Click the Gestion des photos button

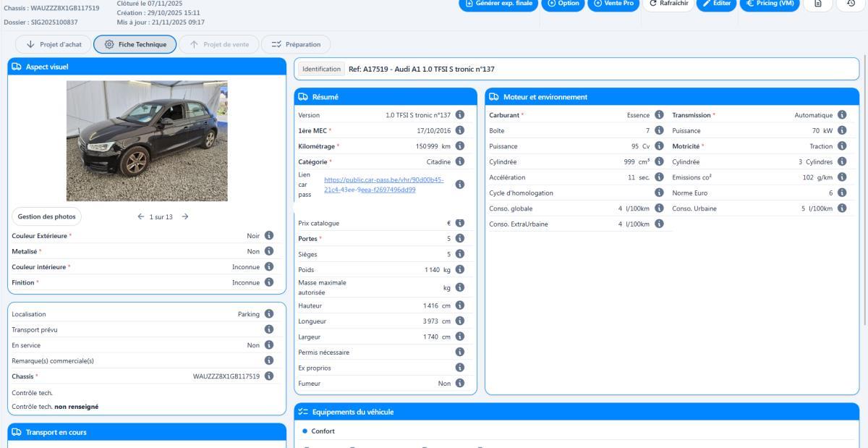[x=46, y=216]
